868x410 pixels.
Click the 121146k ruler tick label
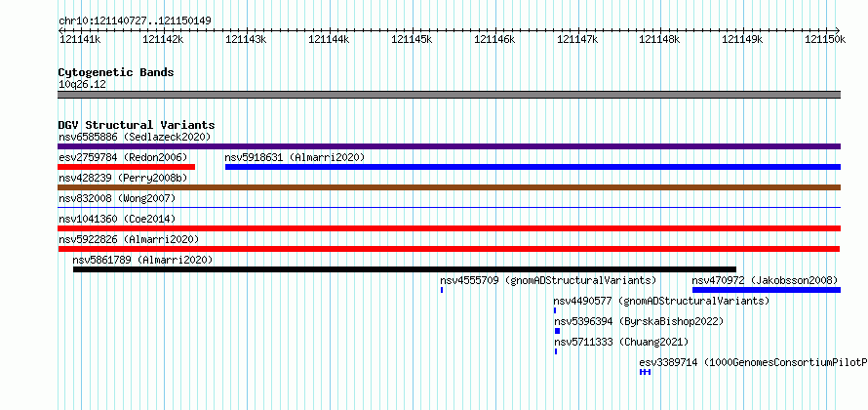494,39
